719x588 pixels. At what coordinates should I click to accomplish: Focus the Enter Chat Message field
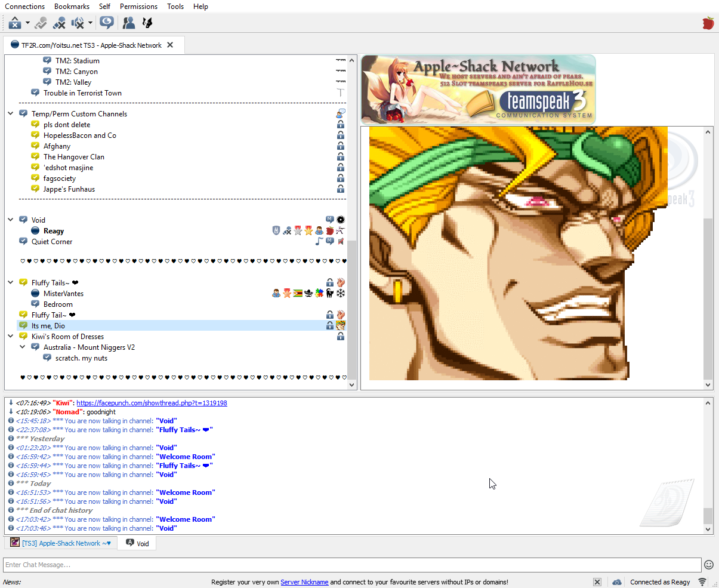click(352, 565)
